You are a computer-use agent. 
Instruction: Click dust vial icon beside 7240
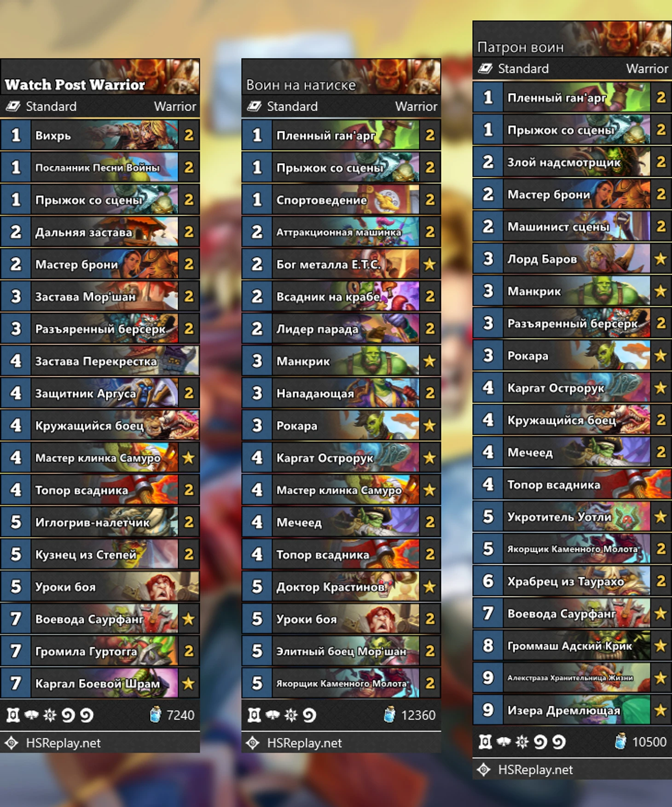tap(156, 714)
